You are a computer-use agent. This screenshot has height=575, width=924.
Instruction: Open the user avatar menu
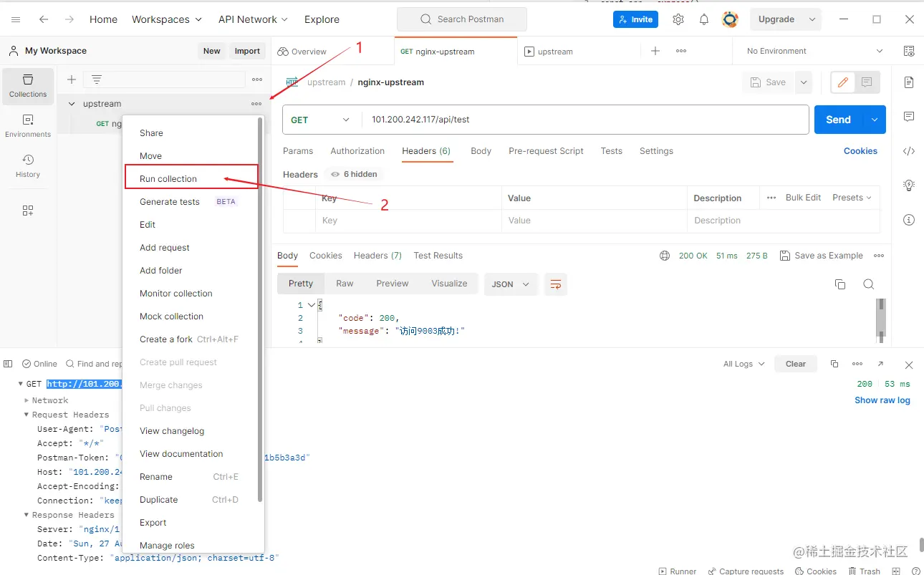coord(730,19)
